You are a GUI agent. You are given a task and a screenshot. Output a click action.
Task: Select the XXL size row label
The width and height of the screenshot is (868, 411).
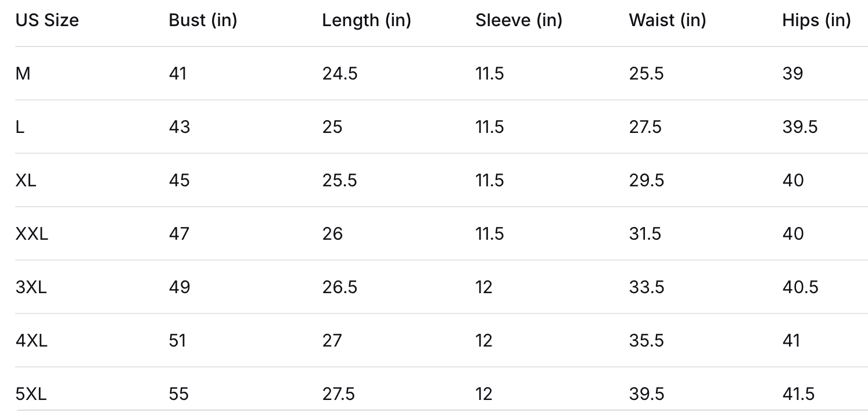pyautogui.click(x=31, y=234)
